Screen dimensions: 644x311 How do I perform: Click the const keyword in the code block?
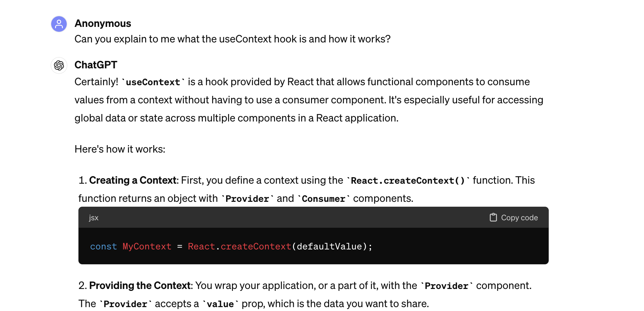[x=103, y=246]
